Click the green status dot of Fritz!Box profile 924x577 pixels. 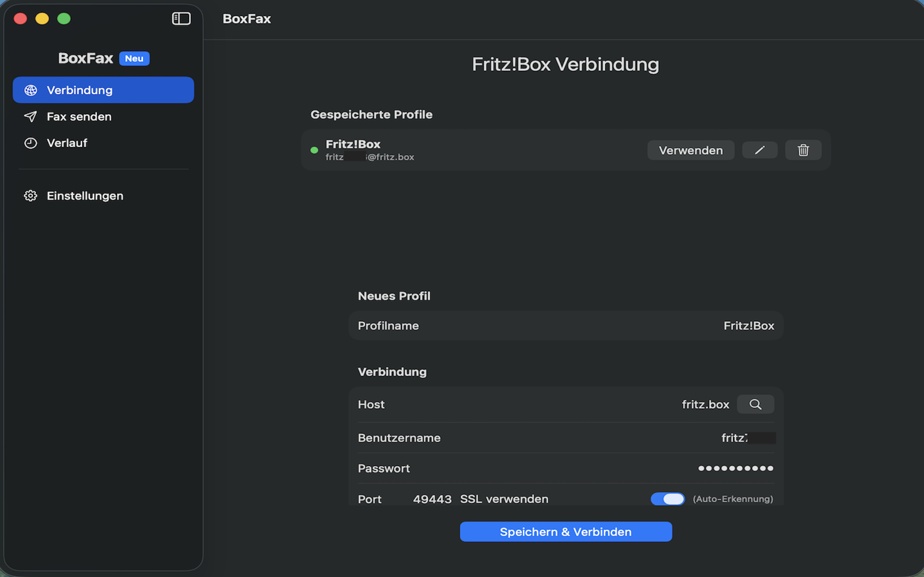click(x=314, y=150)
